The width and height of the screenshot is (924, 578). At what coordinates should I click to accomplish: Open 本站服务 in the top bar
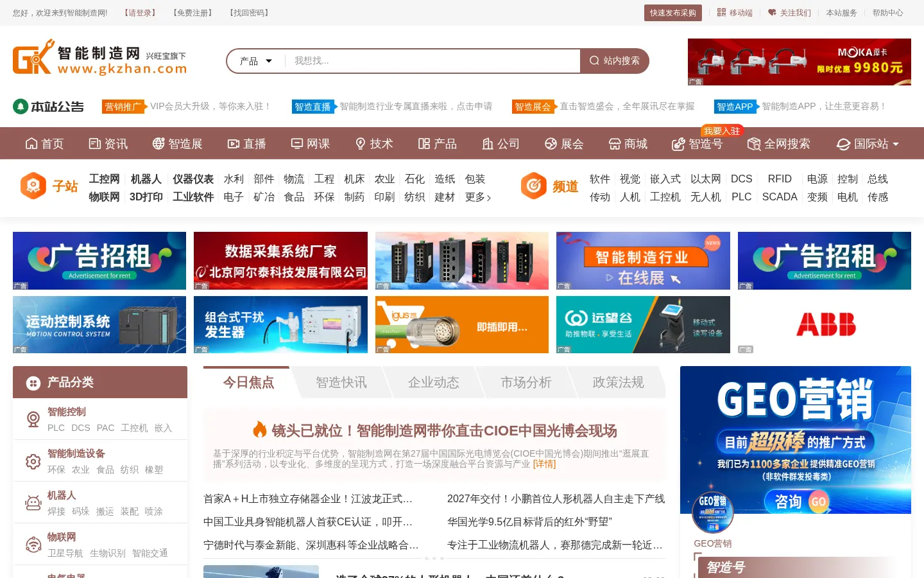tap(841, 13)
